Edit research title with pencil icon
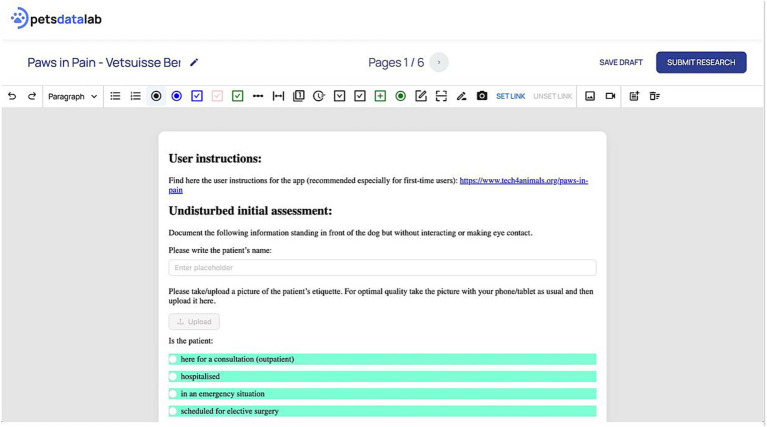This screenshot has width=767, height=427. click(x=194, y=63)
